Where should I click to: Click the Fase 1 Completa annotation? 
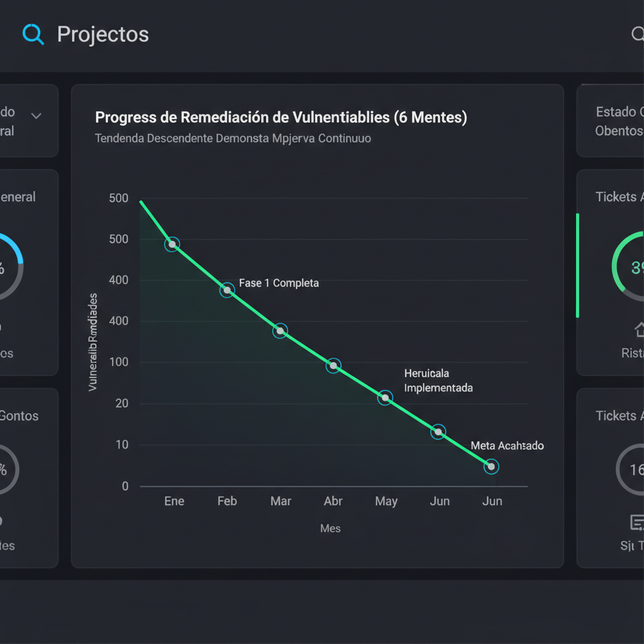(279, 283)
